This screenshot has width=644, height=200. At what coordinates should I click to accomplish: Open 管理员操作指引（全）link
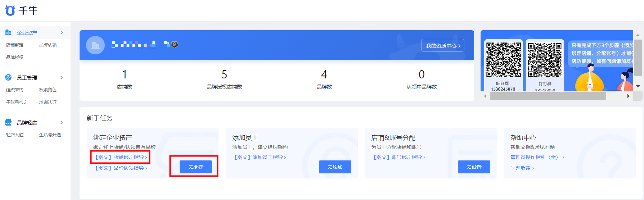click(x=537, y=157)
